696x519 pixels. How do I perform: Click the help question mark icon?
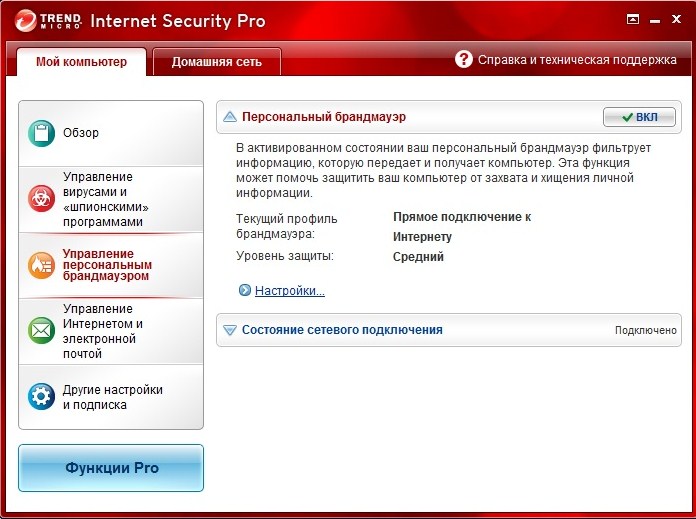click(x=463, y=59)
